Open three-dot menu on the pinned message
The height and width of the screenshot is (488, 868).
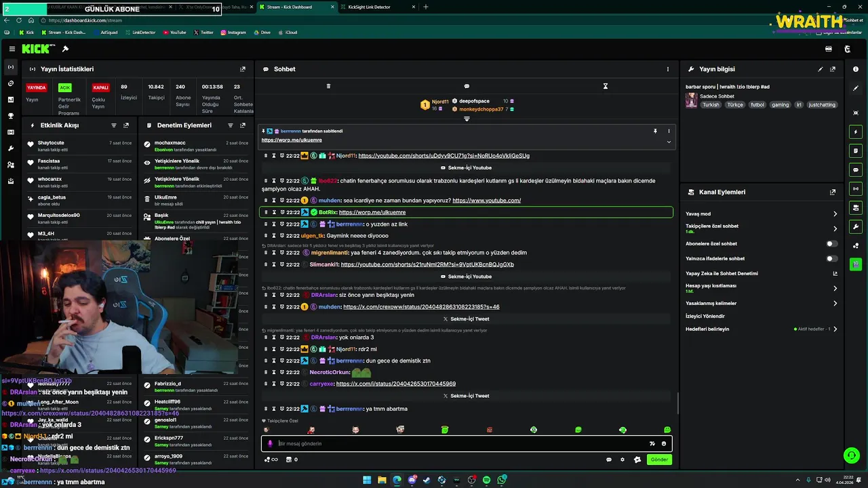click(669, 131)
